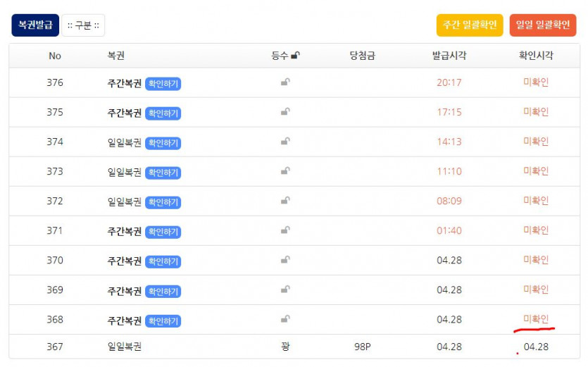This screenshot has height=367, width=588.
Task: Click the 일일 일괄확인 button
Action: click(543, 25)
